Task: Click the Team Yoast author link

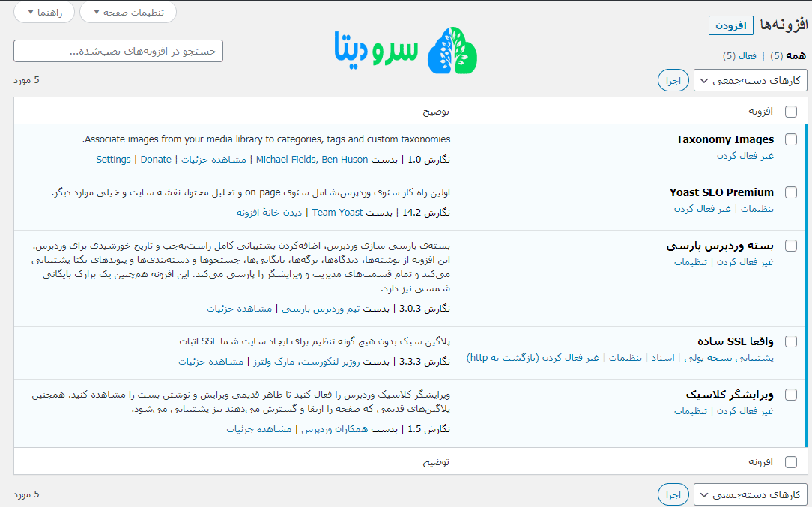Action: pos(337,213)
